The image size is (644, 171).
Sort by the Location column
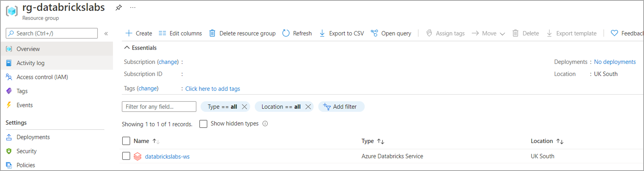click(547, 141)
